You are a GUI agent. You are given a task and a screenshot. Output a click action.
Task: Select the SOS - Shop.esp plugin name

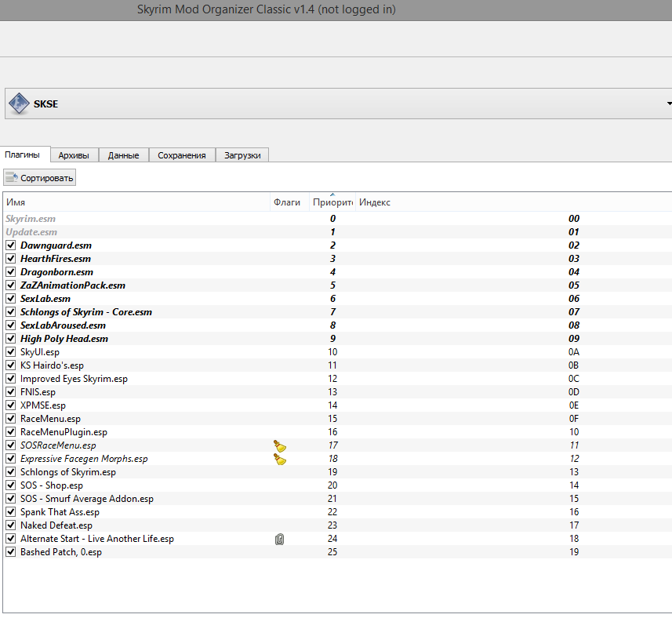[52, 485]
